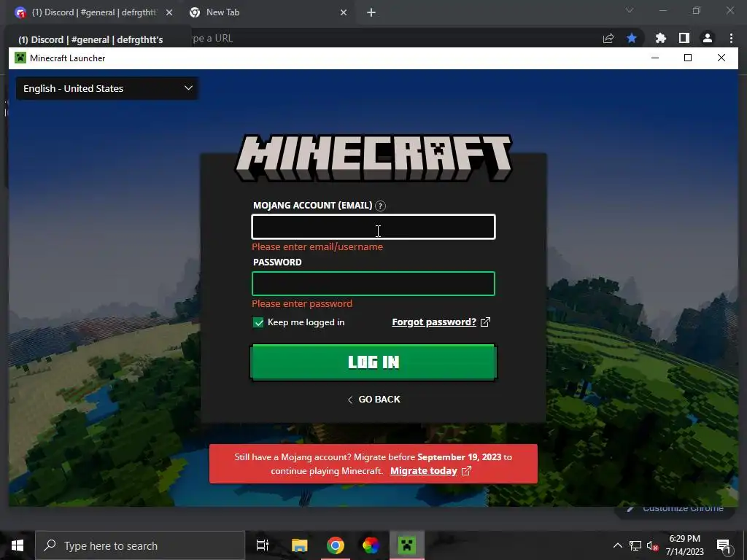Close the Discord browser tab
Image resolution: width=747 pixels, height=560 pixels.
[x=169, y=13]
